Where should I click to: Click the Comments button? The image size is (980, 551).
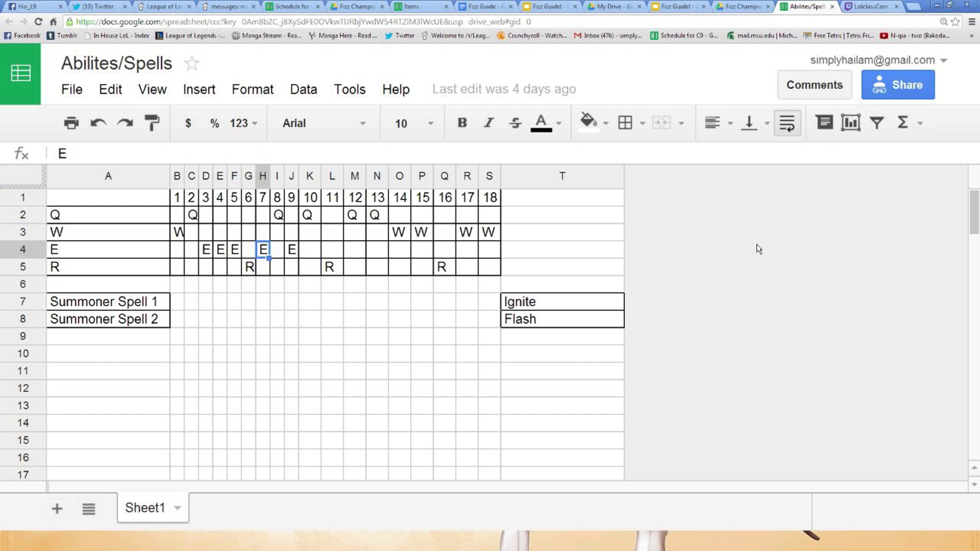pyautogui.click(x=814, y=85)
